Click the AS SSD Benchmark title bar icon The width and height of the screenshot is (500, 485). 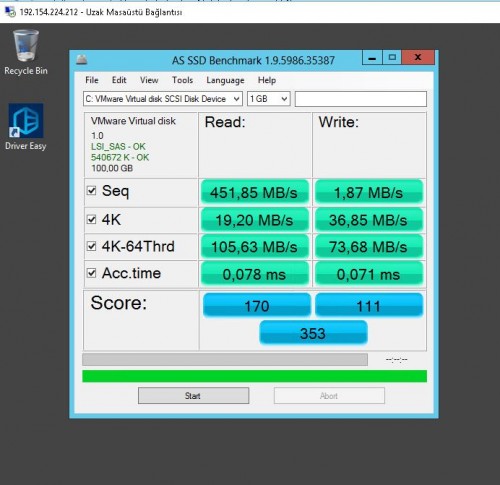point(82,60)
